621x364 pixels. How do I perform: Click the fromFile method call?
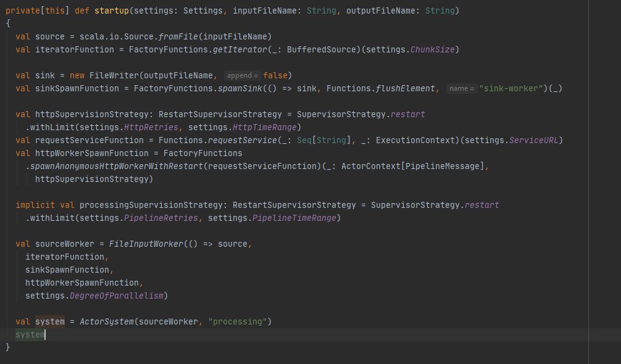pos(178,36)
